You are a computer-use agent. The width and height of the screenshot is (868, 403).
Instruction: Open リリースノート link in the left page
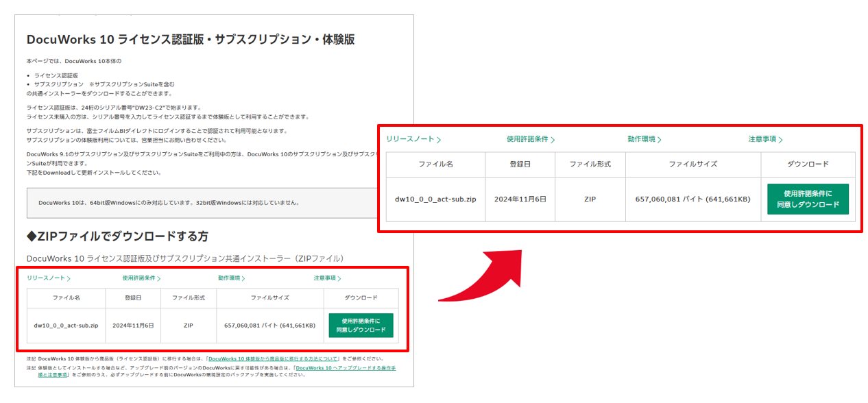[x=49, y=278]
